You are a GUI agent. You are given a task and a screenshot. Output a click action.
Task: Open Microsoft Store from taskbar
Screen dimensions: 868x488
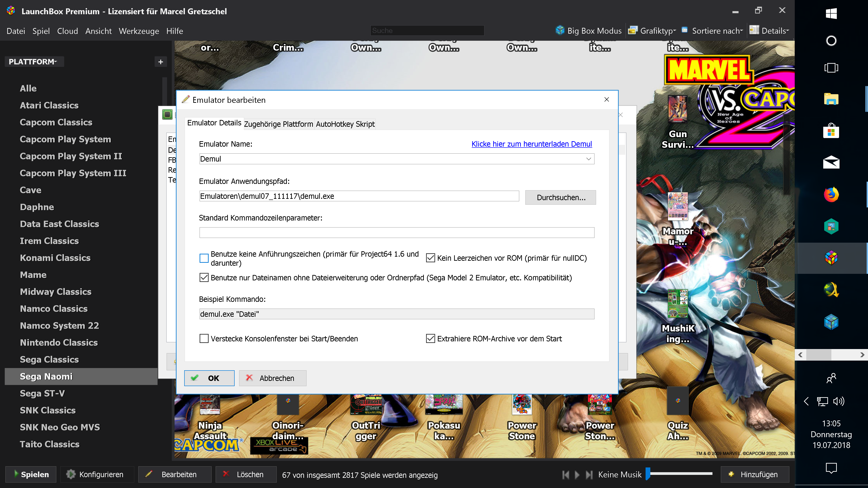831,130
